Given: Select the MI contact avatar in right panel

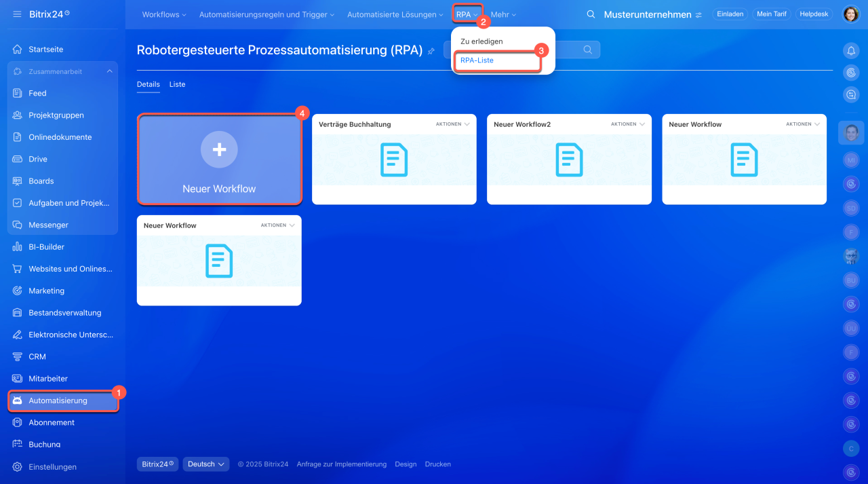Looking at the screenshot, I should 850,160.
